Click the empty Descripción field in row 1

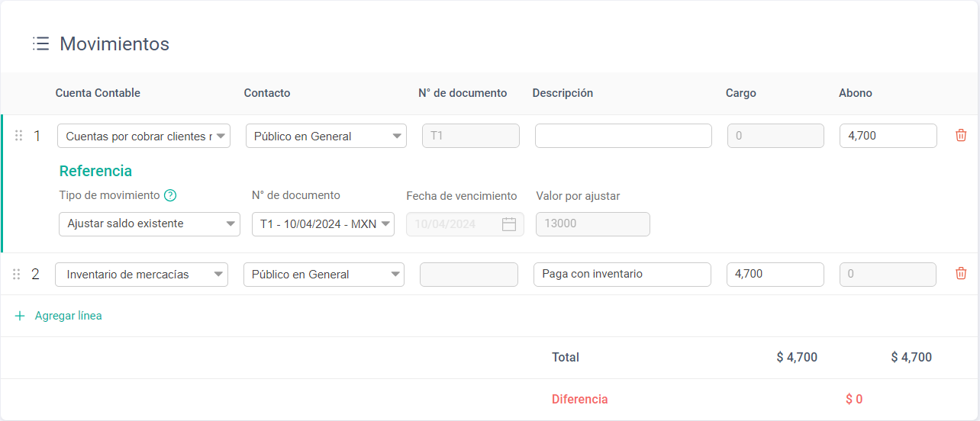tap(623, 136)
